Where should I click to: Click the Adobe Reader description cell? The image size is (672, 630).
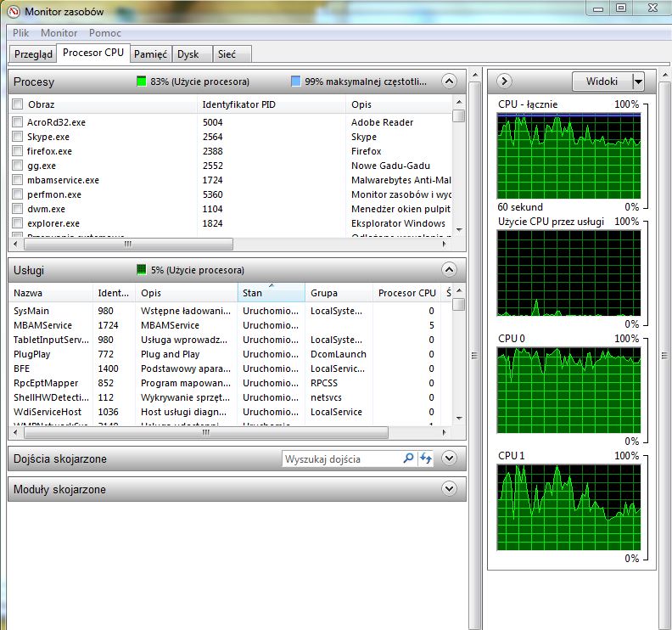pos(383,122)
